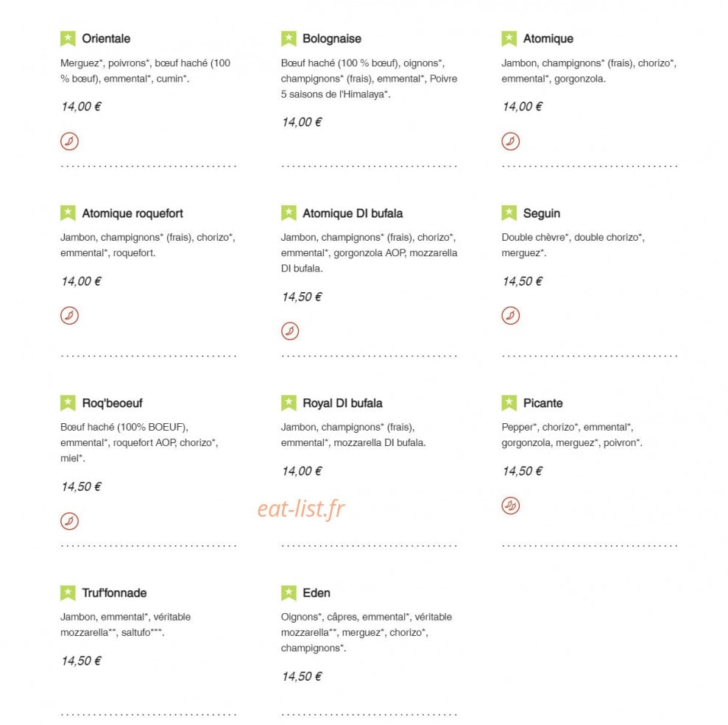
Task: Click the spicy icon under Seguin
Action: (x=510, y=316)
